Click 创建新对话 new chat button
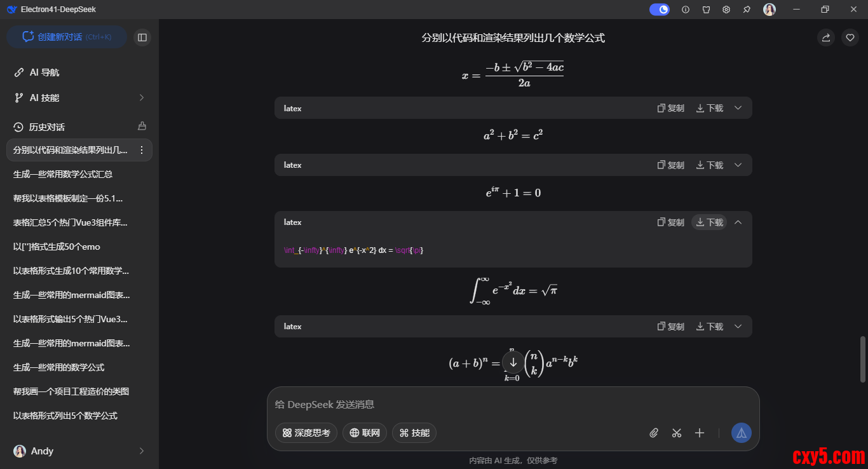Screen dimensions: 868x469 point(67,37)
